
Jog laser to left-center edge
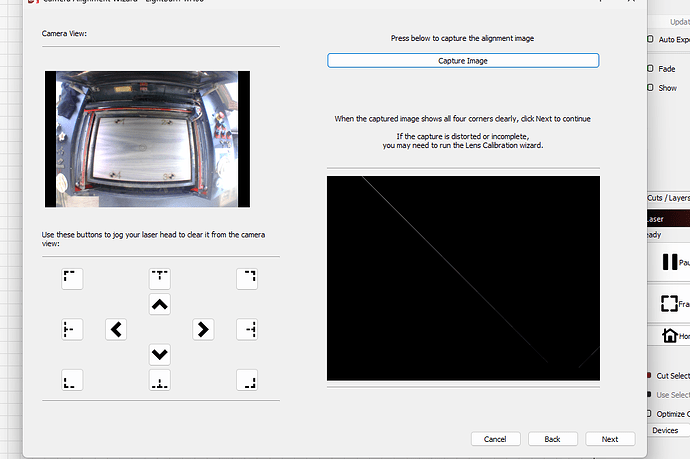point(72,329)
